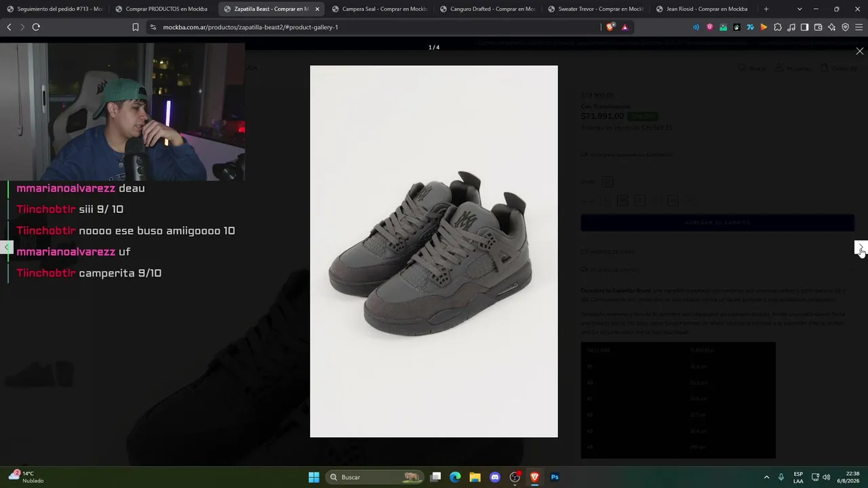Open site settings icon in address bar

[153, 27]
